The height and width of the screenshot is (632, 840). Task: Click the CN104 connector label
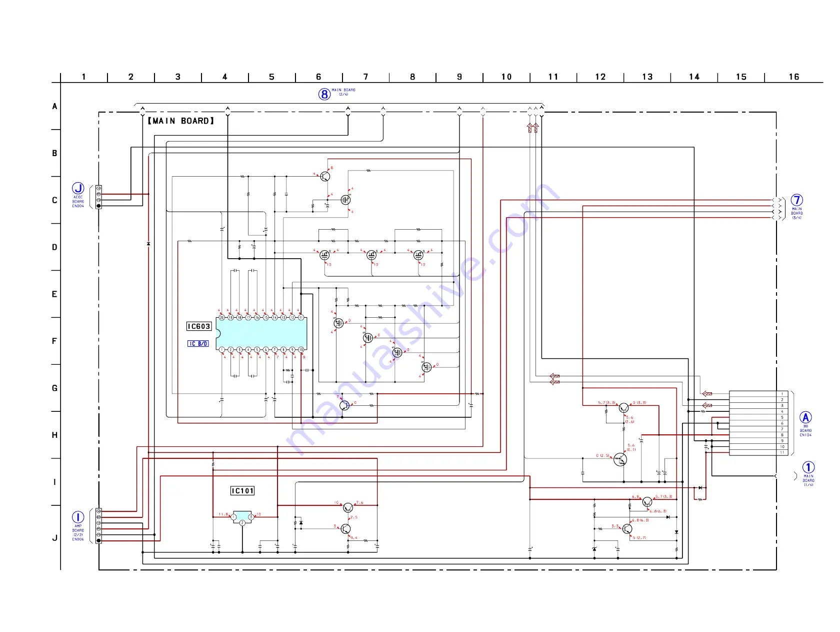(x=805, y=435)
